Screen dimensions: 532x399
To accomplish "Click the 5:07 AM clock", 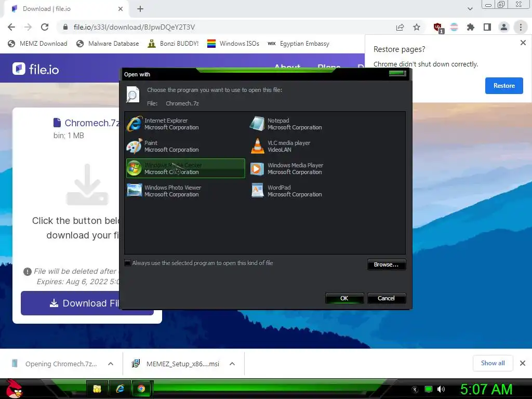I will [486, 389].
